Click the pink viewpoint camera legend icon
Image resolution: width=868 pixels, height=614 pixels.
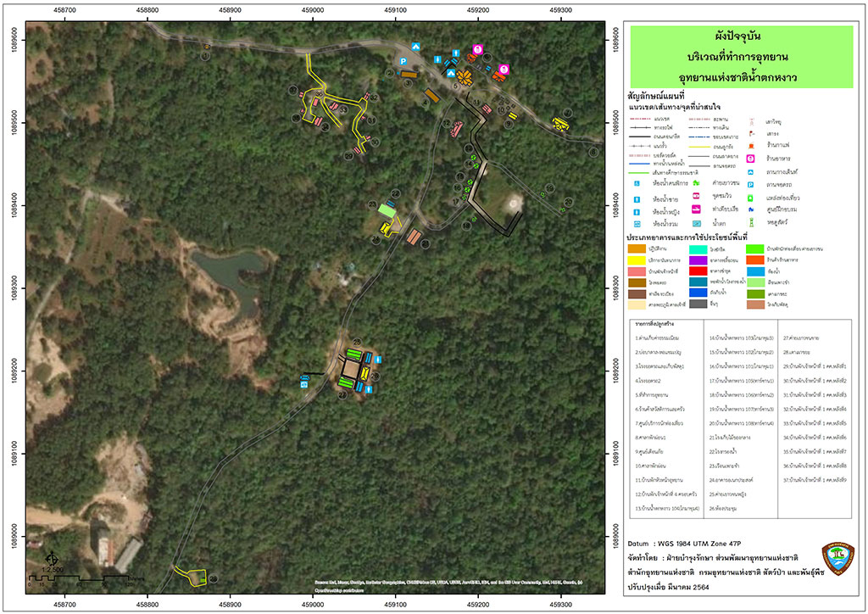coord(696,195)
